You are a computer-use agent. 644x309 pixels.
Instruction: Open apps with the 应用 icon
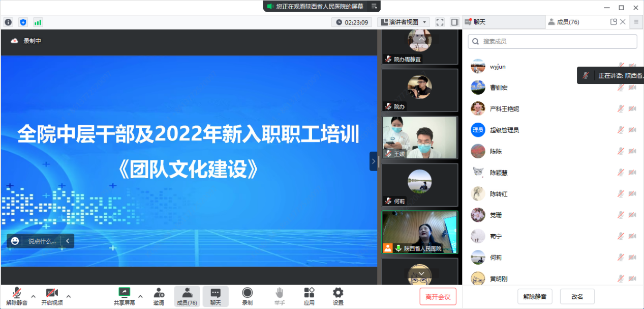tap(309, 295)
